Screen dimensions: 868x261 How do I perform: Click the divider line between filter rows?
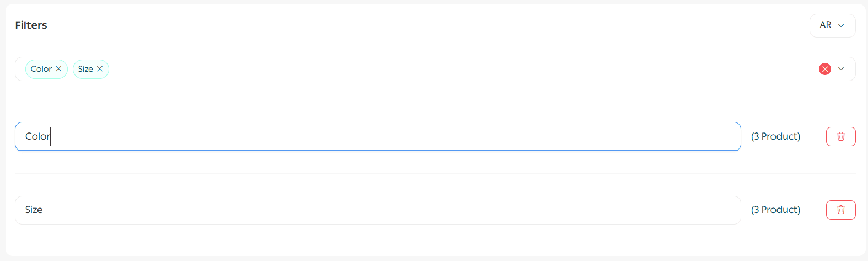click(435, 173)
